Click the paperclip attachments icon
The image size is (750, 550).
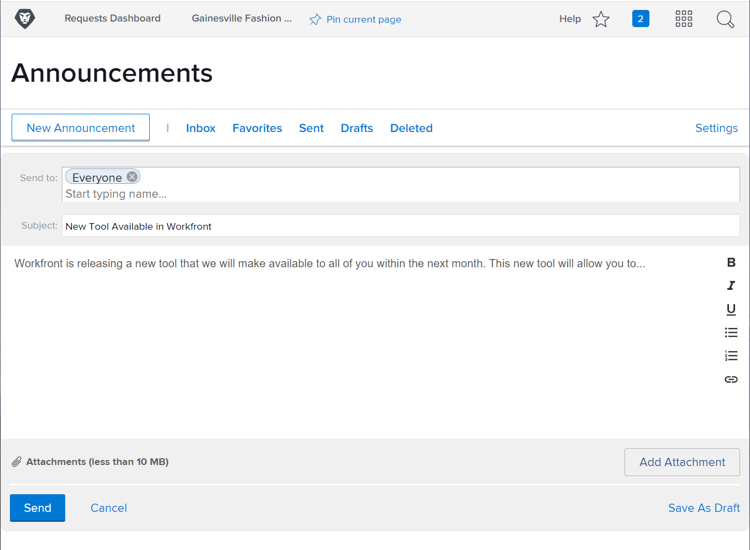(17, 462)
